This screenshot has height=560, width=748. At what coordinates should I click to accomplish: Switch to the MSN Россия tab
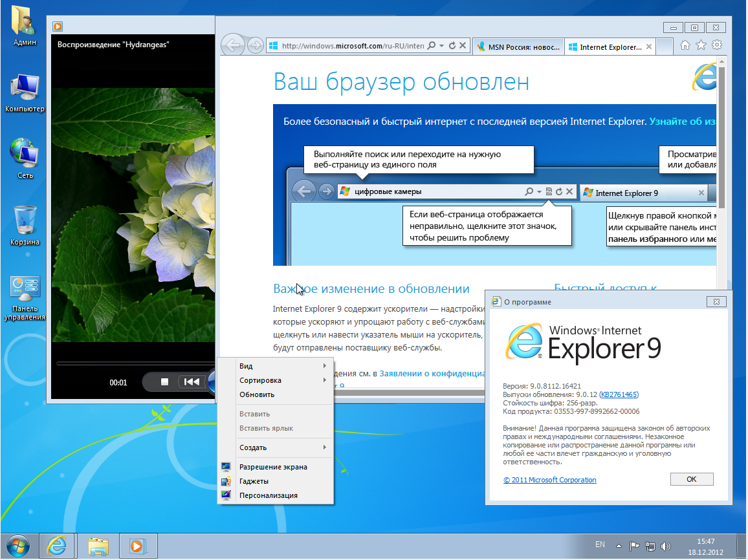[518, 47]
